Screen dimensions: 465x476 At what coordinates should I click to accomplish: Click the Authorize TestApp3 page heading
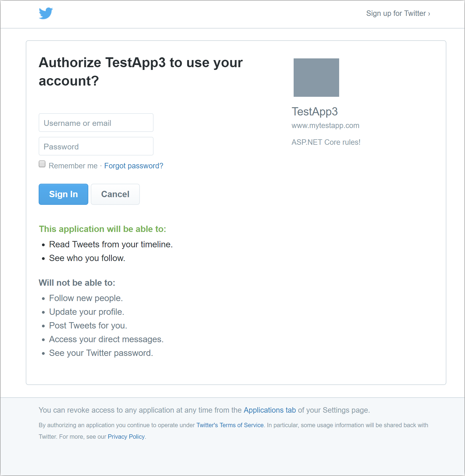point(141,72)
